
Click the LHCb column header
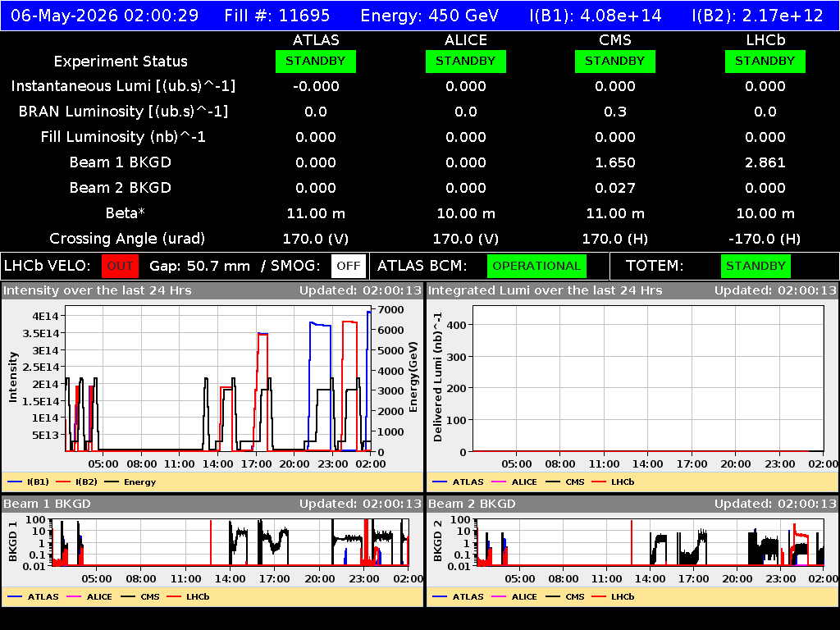coord(765,40)
